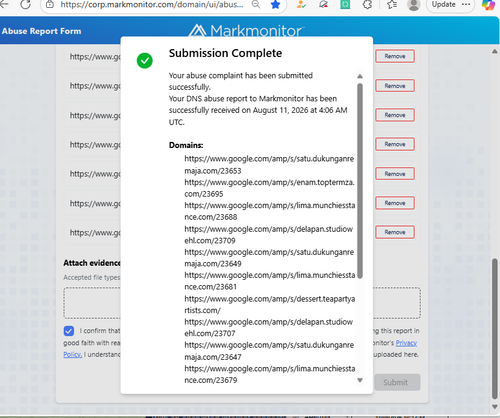Click the second Remove button
Screen dimensions: 500x418
point(395,86)
